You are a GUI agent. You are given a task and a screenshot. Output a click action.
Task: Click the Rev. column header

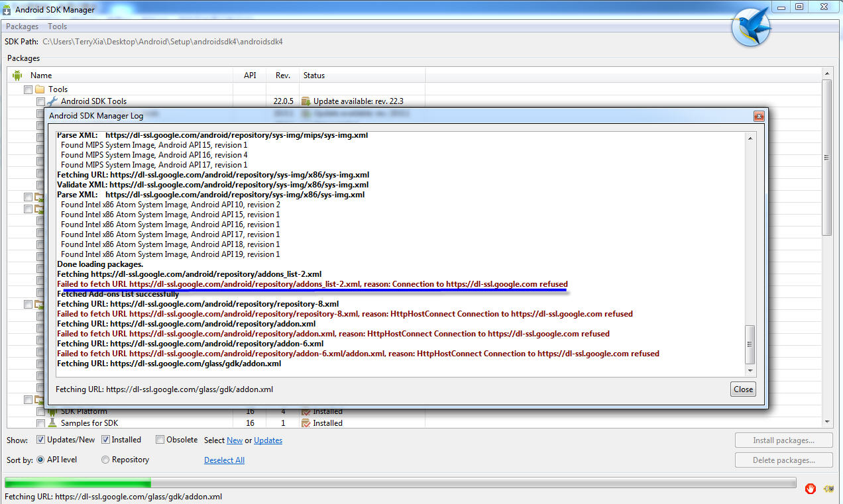283,76
